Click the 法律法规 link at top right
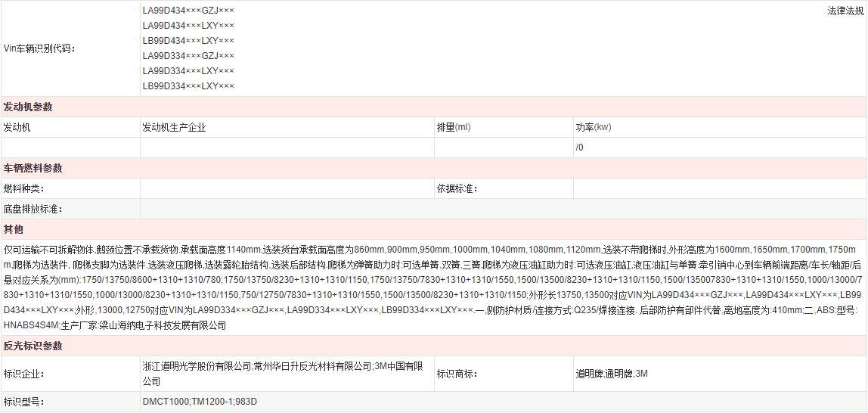 coord(845,11)
